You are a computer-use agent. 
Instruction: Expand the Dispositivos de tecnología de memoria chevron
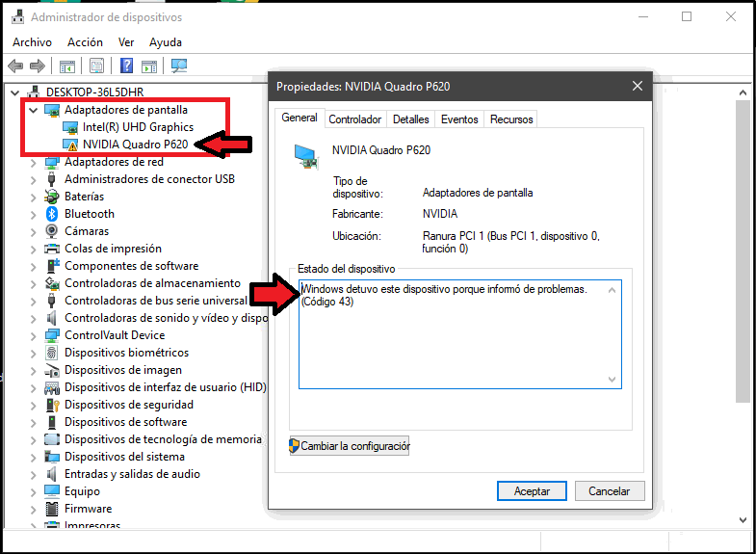[x=34, y=440]
